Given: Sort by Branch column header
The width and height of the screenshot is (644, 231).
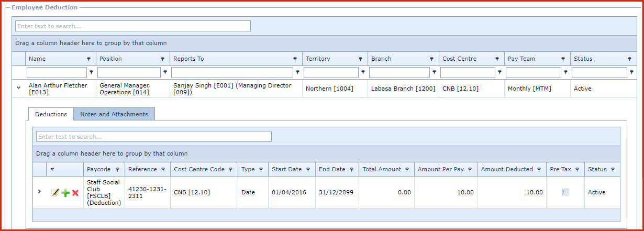Looking at the screenshot, I should pyautogui.click(x=381, y=59).
